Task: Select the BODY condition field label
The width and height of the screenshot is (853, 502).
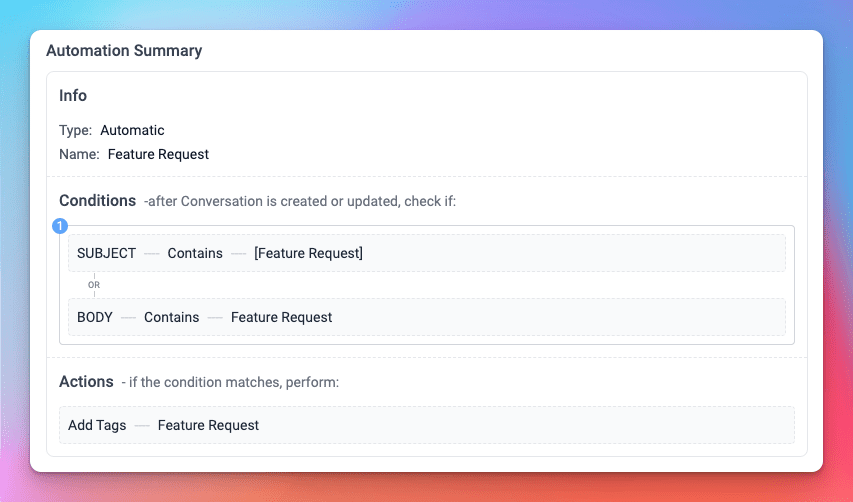Action: click(95, 318)
